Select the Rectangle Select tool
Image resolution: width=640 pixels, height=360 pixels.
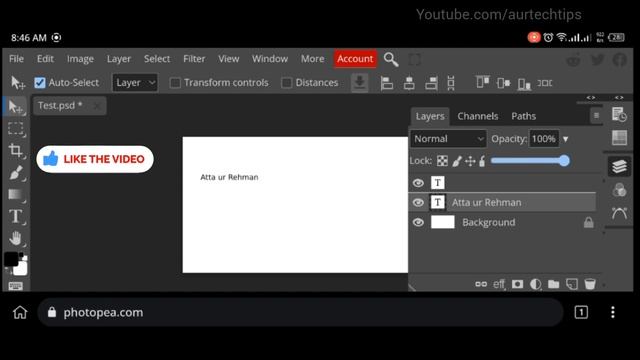[16, 129]
